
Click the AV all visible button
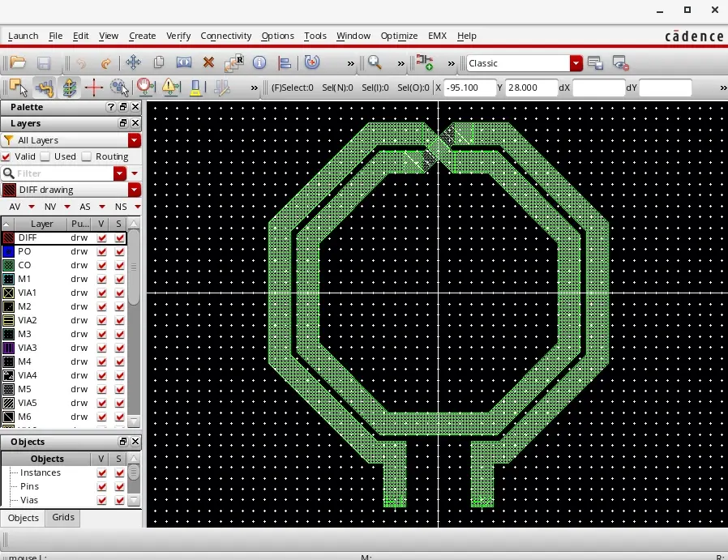point(15,207)
